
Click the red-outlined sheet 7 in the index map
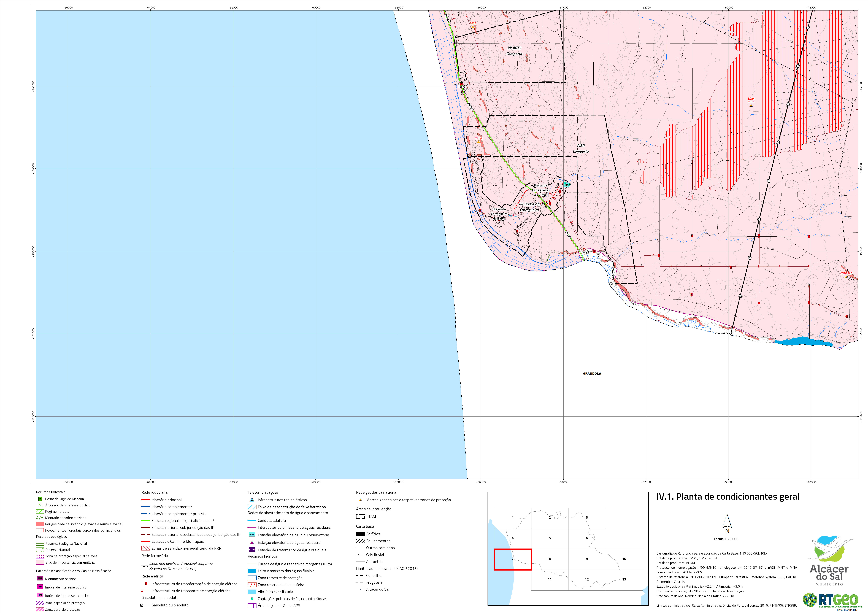pos(513,559)
